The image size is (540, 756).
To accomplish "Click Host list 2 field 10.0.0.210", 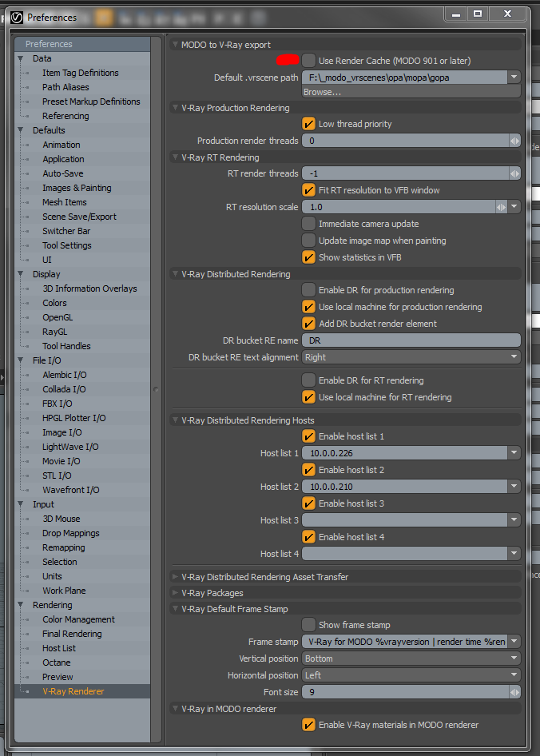I will tap(404, 487).
